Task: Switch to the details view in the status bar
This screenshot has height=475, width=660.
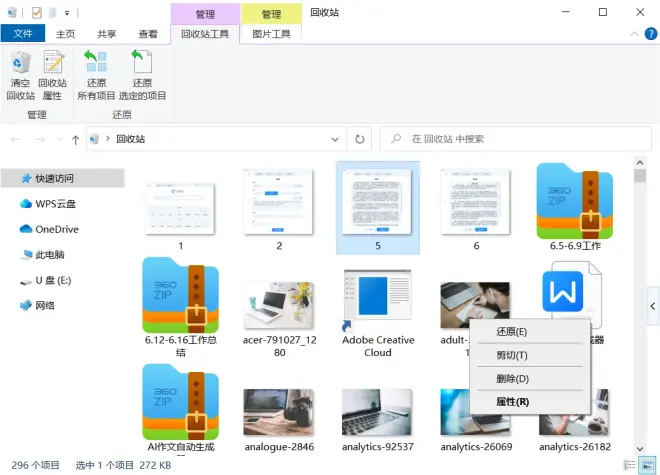Action: (629, 464)
